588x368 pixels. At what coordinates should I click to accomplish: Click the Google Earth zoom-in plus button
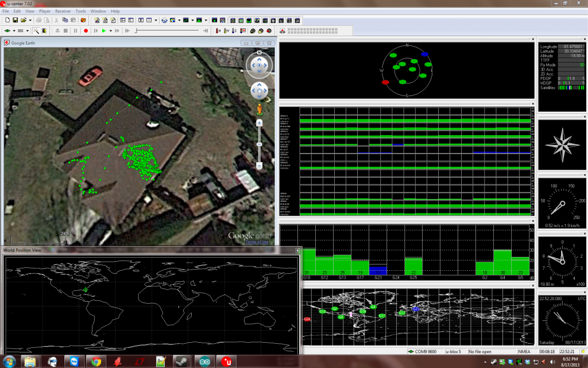coord(260,122)
